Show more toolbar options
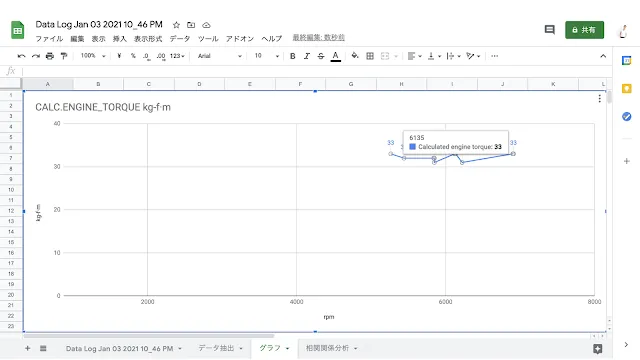 494,56
